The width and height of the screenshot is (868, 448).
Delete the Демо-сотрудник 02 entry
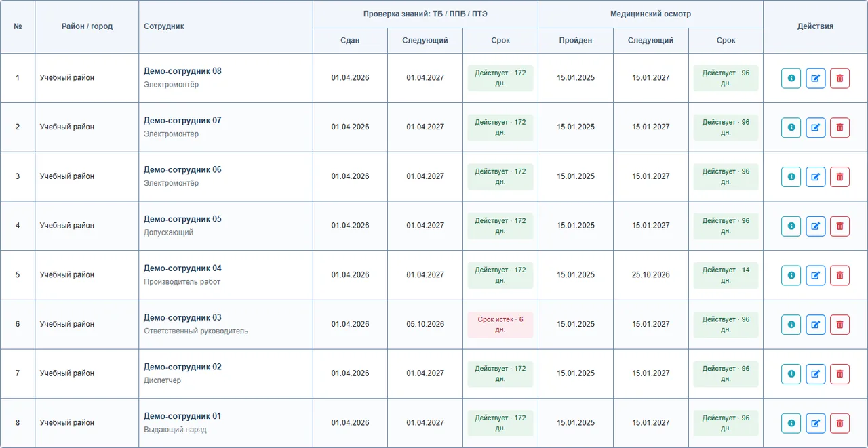pos(840,374)
